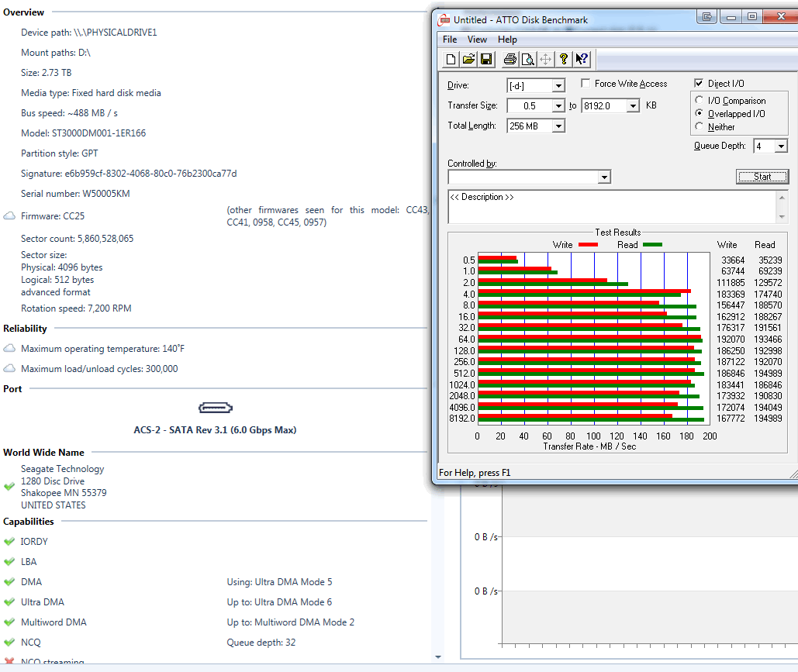Image resolution: width=798 pixels, height=672 pixels.
Task: Open the File menu
Action: (x=450, y=40)
